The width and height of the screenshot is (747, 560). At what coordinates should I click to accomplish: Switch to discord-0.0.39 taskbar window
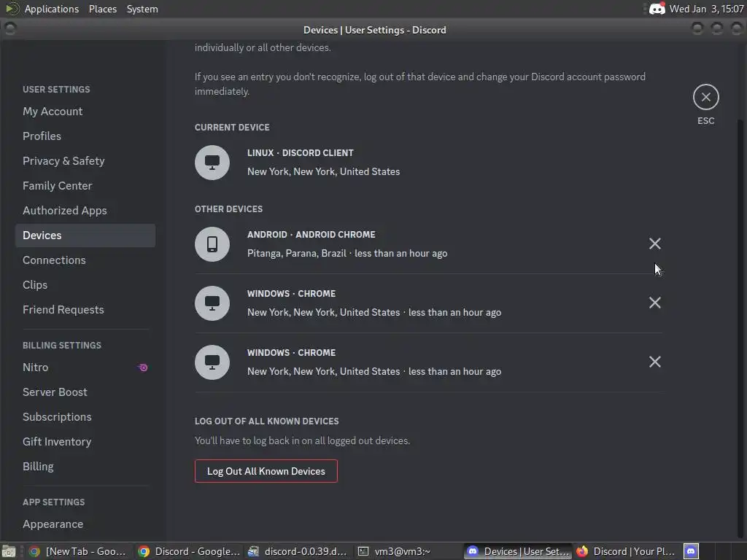pos(298,551)
